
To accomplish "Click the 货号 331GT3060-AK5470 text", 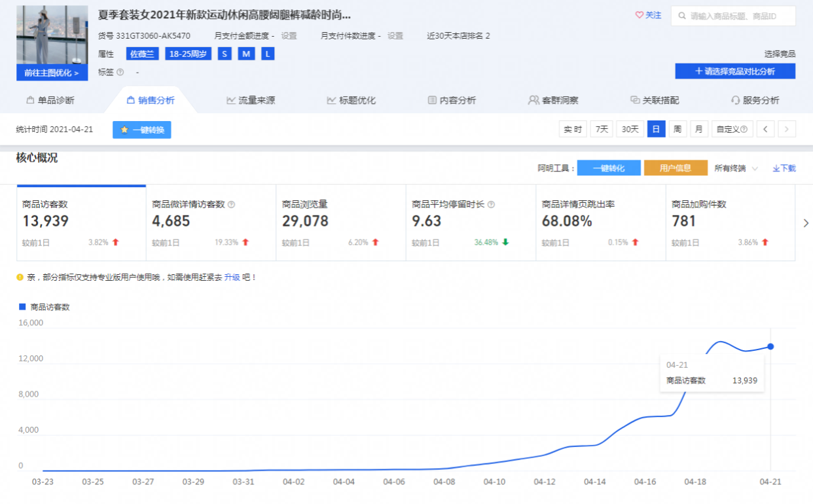I will click(144, 36).
